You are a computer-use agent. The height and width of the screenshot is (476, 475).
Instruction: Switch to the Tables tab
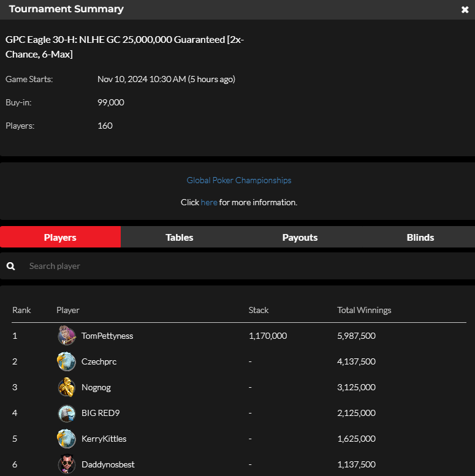(x=179, y=237)
